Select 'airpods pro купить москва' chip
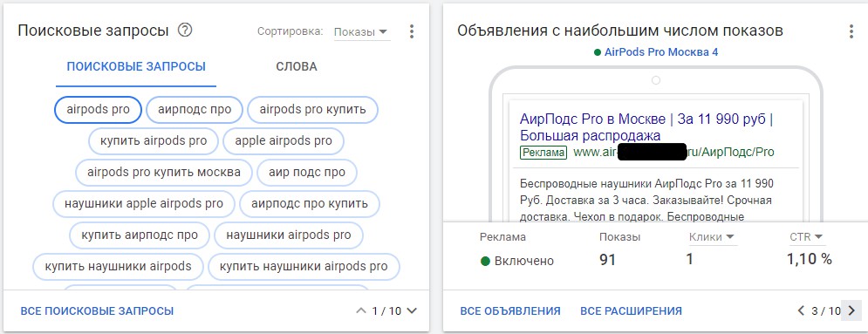The width and height of the screenshot is (868, 334). coord(164,172)
